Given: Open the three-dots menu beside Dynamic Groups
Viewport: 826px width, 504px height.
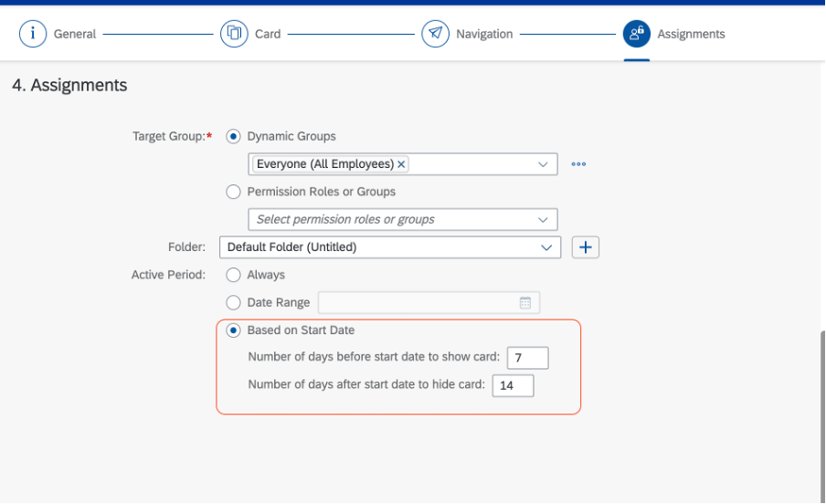Looking at the screenshot, I should (578, 164).
